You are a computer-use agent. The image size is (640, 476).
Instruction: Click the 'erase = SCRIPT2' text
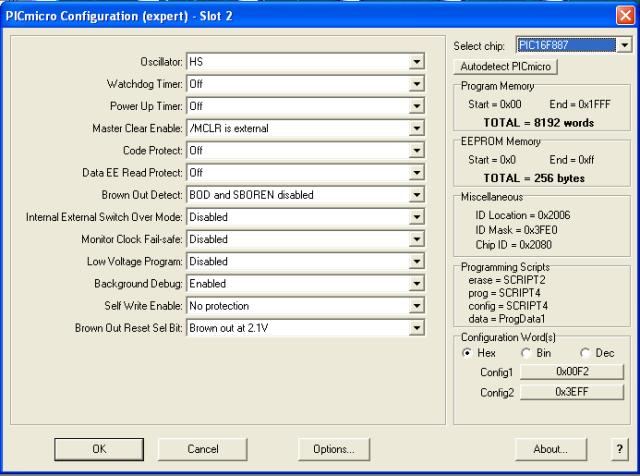[x=507, y=280]
